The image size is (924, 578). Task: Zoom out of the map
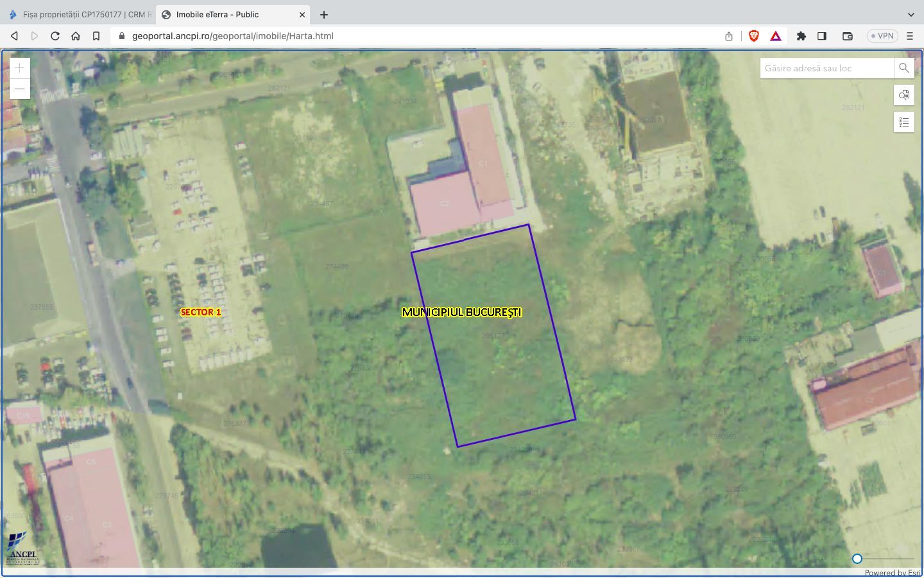click(20, 89)
